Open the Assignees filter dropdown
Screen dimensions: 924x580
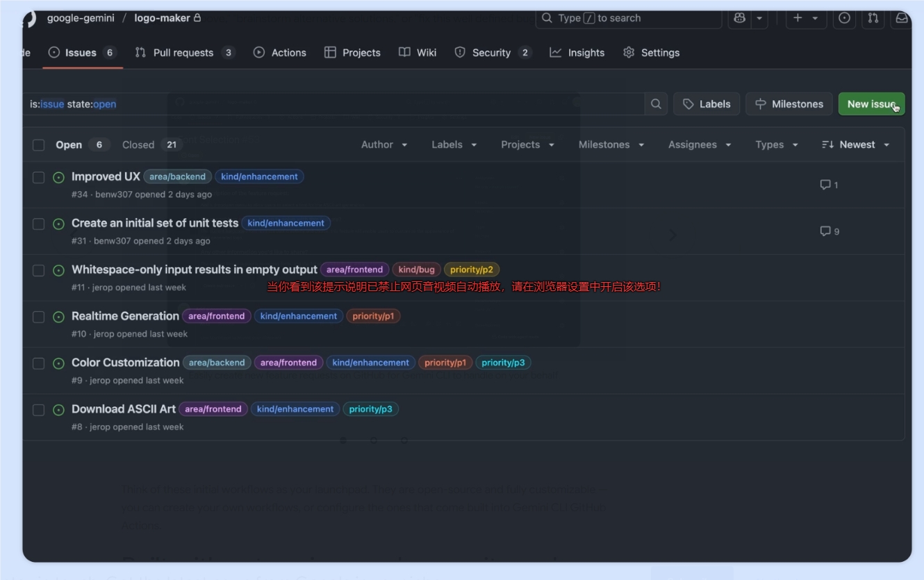(x=700, y=144)
